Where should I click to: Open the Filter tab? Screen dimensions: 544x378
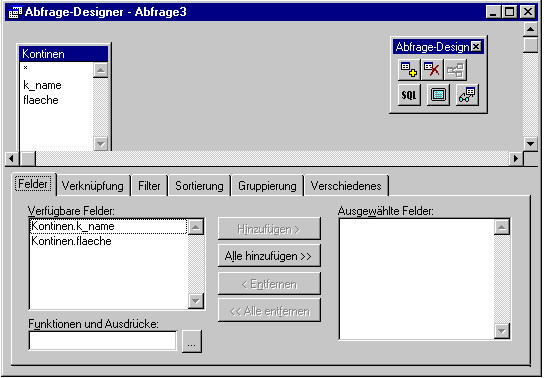(149, 186)
